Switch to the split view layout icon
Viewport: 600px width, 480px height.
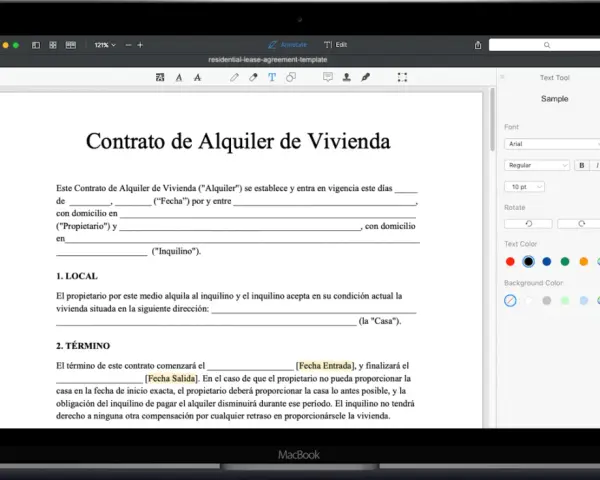pyautogui.click(x=71, y=45)
